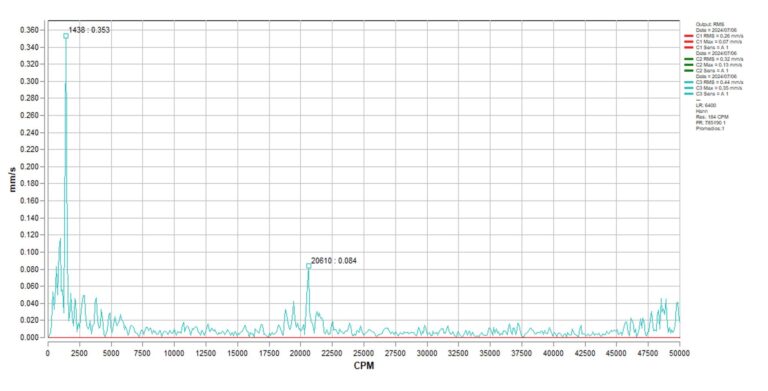Screen dimensions: 768x391
Task: Click the 0.100 y-axis tick label
Action: (29, 252)
